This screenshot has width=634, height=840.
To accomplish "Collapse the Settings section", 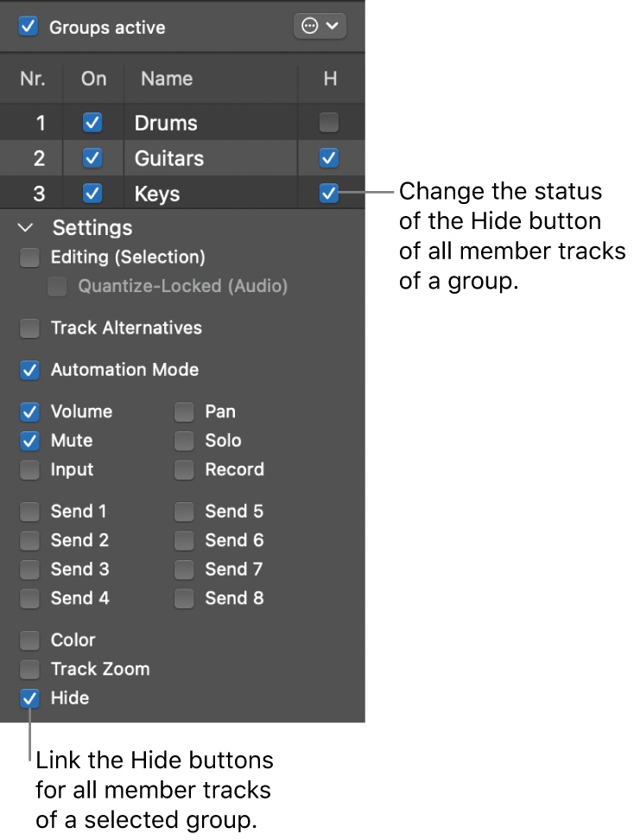I will tap(24, 227).
